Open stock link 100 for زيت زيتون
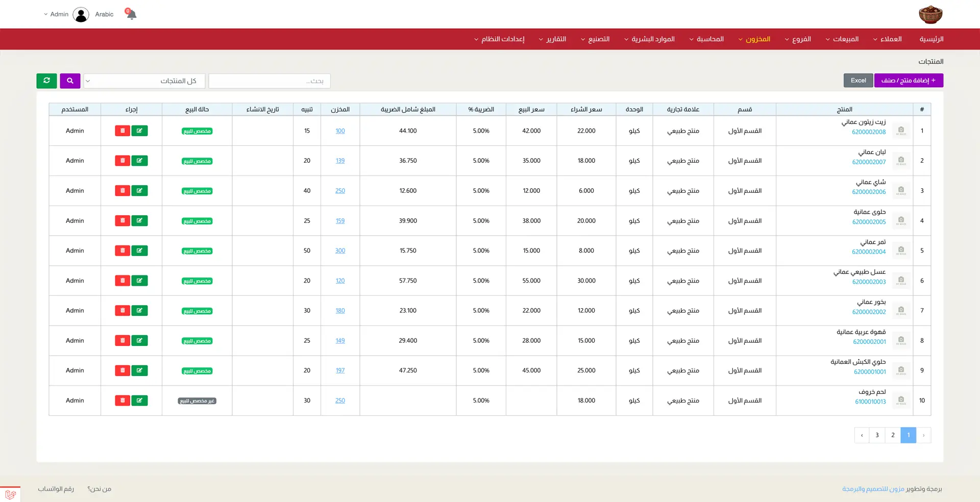The height and width of the screenshot is (502, 980). tap(340, 131)
